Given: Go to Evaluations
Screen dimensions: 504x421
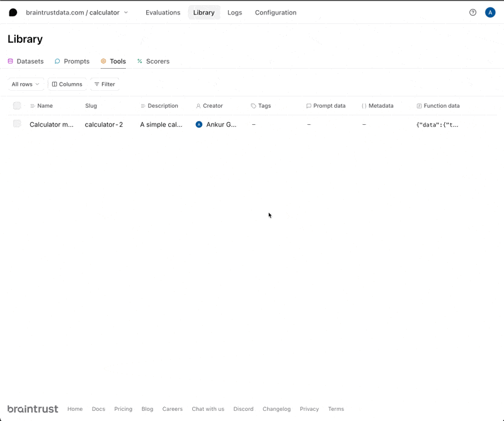Looking at the screenshot, I should click(163, 13).
